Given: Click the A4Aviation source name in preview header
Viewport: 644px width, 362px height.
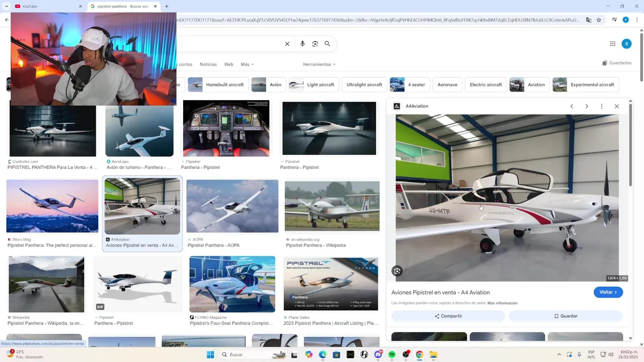Looking at the screenshot, I should click(x=417, y=106).
